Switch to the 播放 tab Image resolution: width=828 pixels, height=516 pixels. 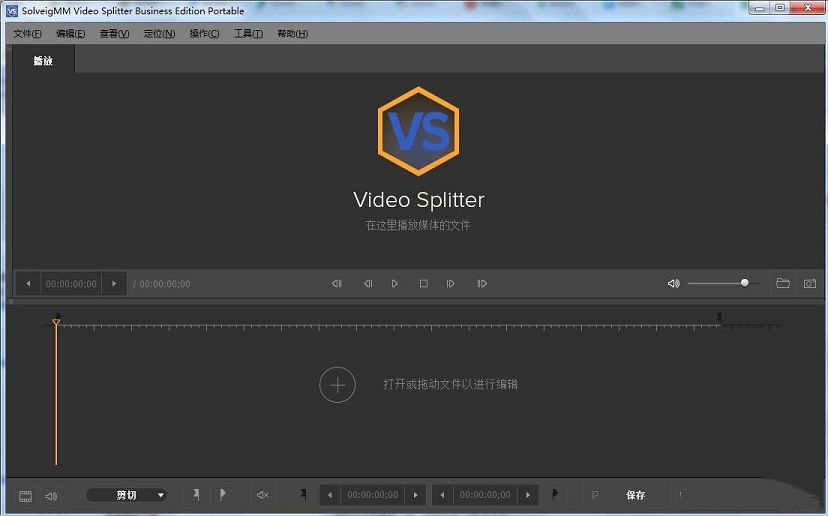tap(43, 60)
